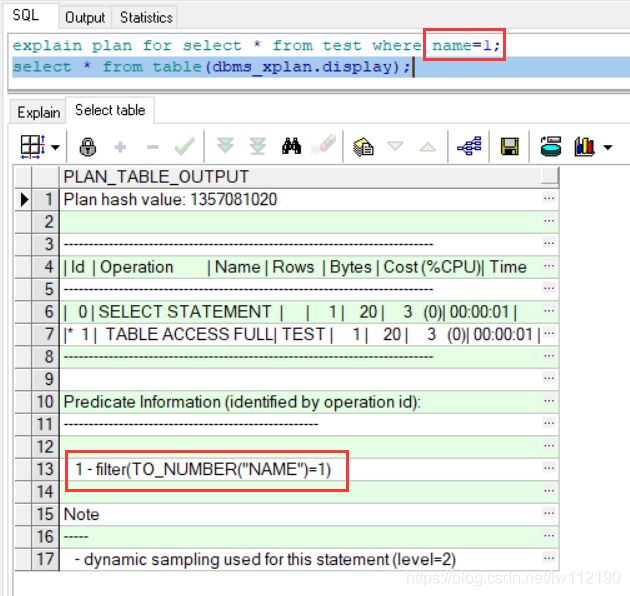The height and width of the screenshot is (596, 630).
Task: Open ellipsis button on row 10
Action: [549, 401]
